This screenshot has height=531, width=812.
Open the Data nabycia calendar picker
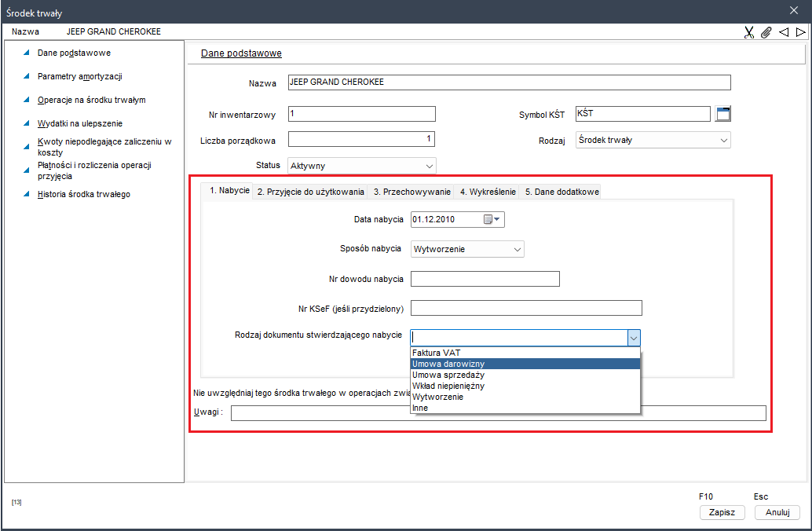[492, 220]
